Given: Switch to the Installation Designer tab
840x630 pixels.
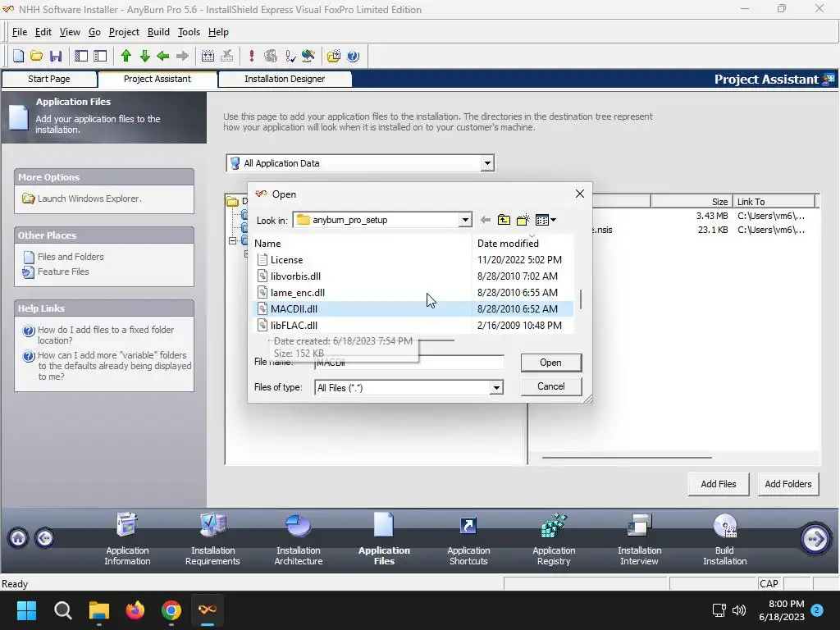Looking at the screenshot, I should 285,79.
